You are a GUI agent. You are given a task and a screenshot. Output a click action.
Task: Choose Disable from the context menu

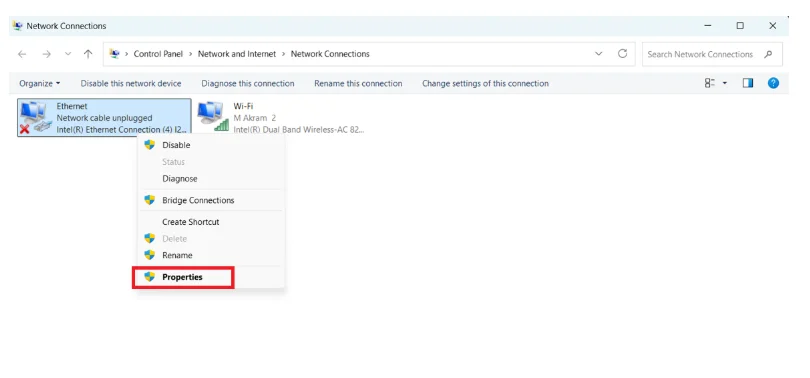pos(176,145)
